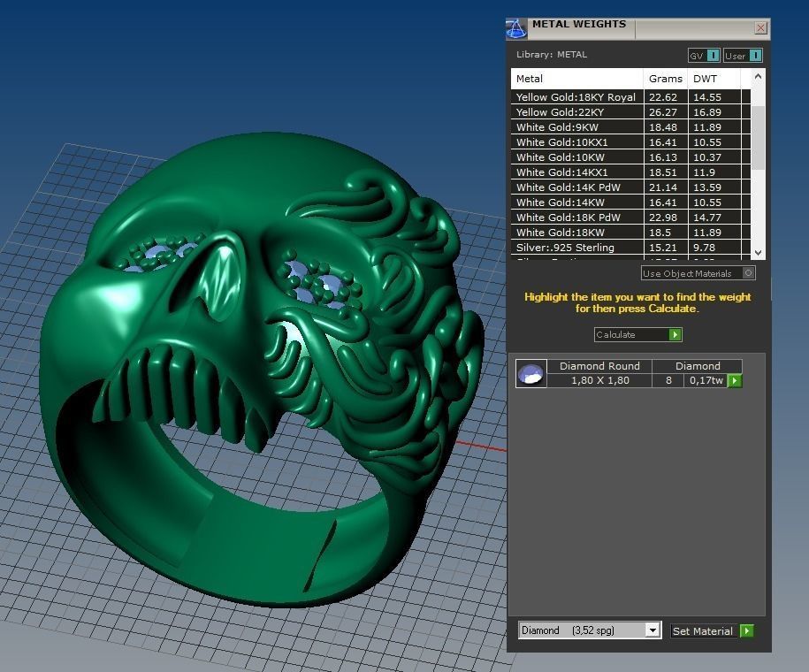Select the White Gold:18KW row

click(630, 233)
